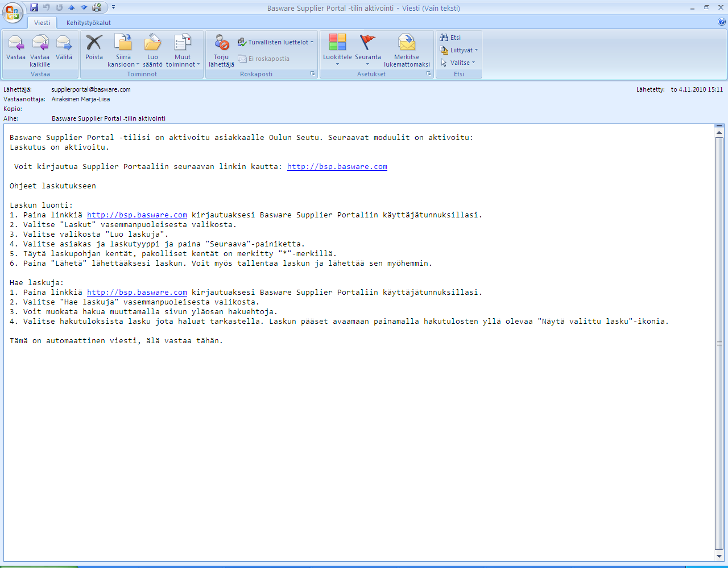Open Liittyvät related dropdown

459,50
